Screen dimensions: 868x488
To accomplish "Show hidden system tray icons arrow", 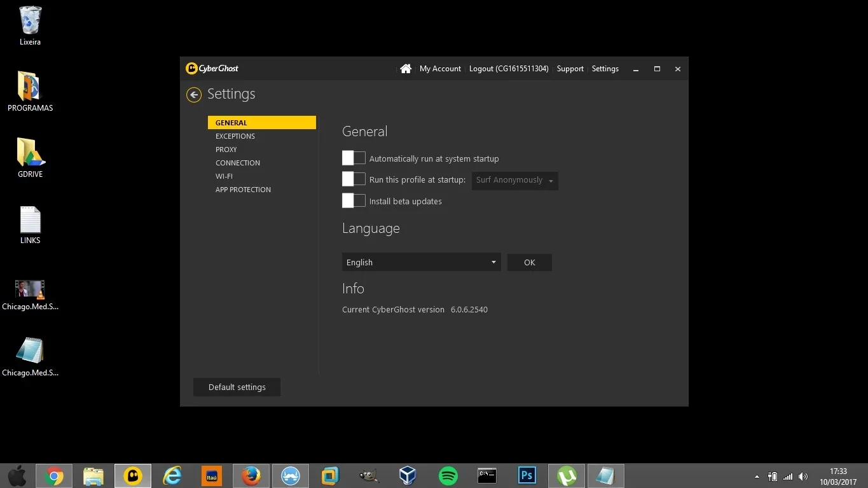I will point(757,477).
